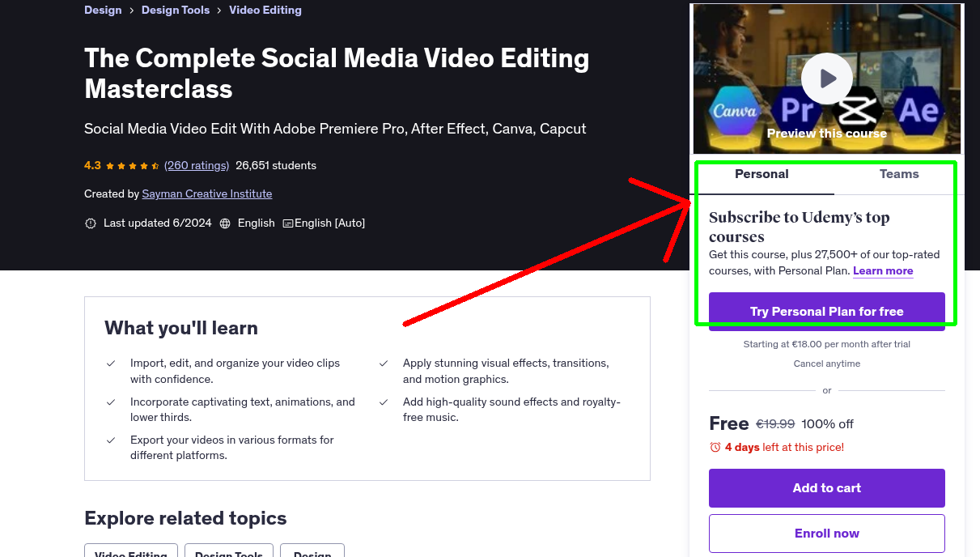Click the After Effects logo in preview
Viewport: 980px width, 557px height.
pos(919,111)
